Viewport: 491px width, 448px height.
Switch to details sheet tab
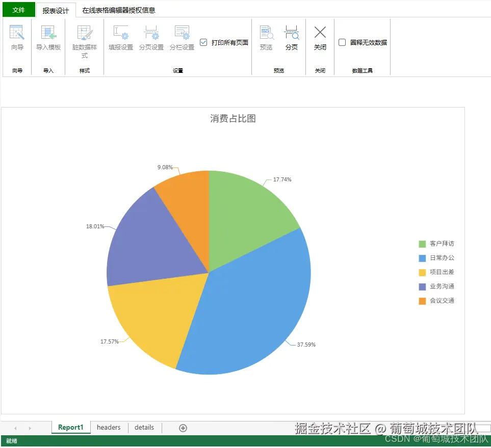144,427
